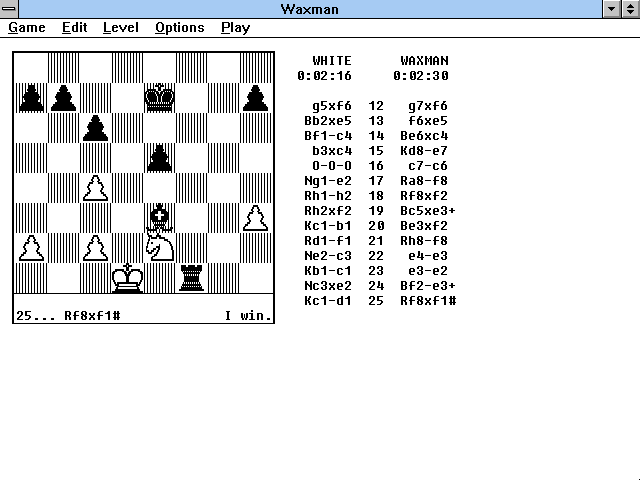
Task: Click move 'Ra8-f8' in the list
Action: 424,181
